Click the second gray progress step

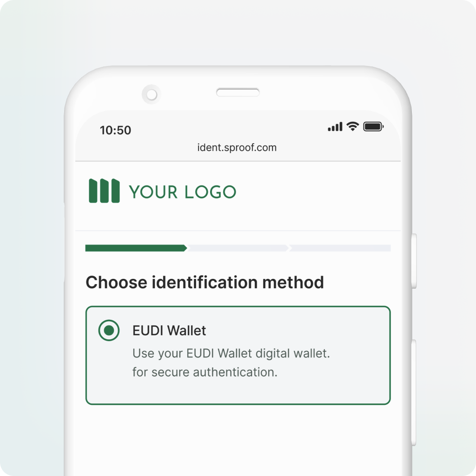pos(238,248)
